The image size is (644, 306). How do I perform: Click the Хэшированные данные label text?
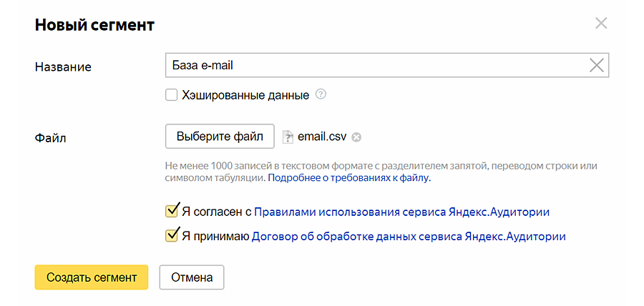point(245,94)
